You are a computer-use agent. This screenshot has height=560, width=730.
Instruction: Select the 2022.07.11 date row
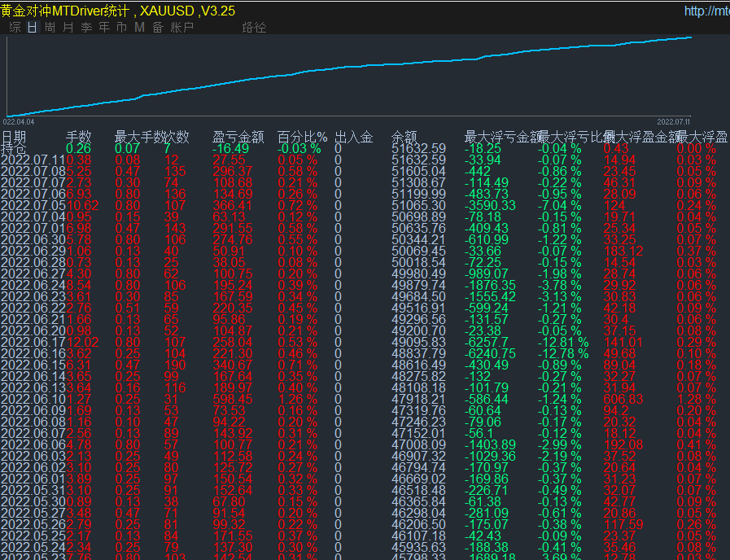33,160
